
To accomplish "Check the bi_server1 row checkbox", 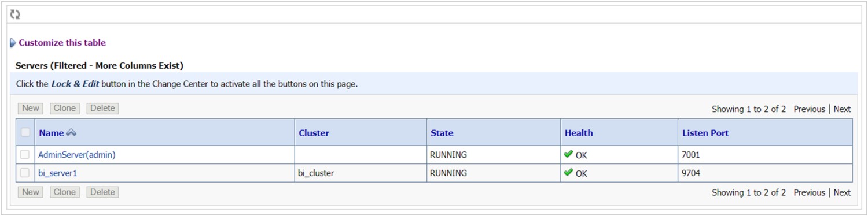I will 25,173.
